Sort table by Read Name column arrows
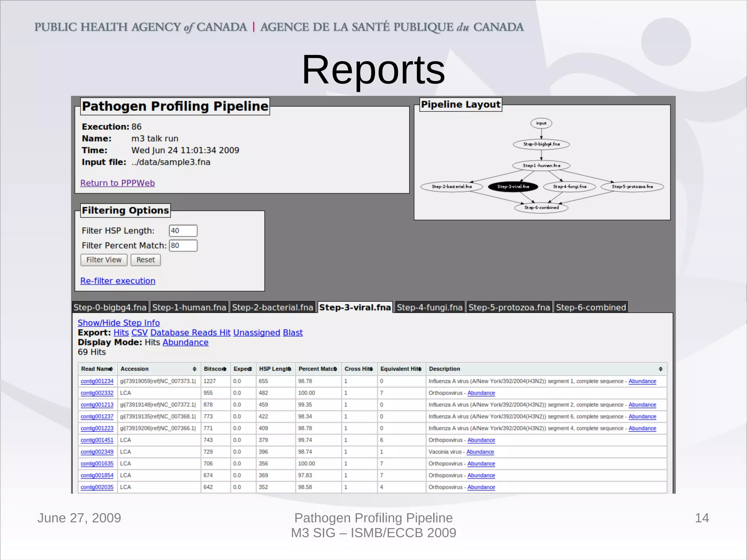The width and height of the screenshot is (747, 560). [111, 369]
